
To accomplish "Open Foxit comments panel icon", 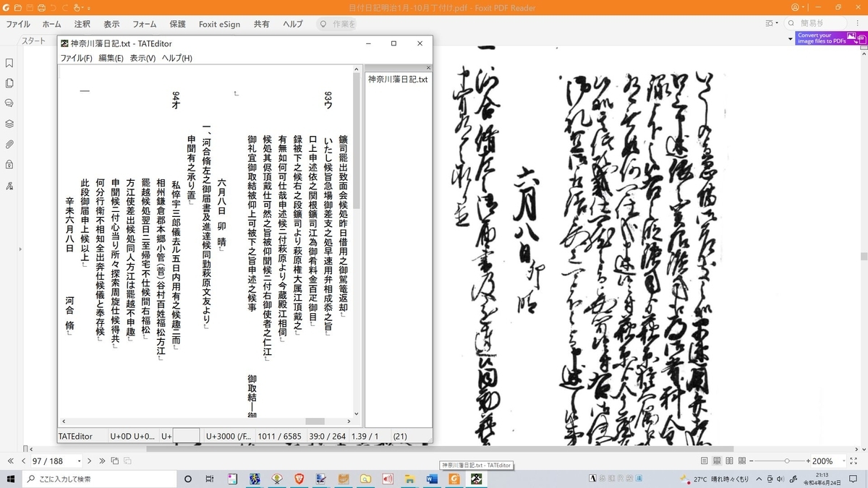I will (9, 103).
